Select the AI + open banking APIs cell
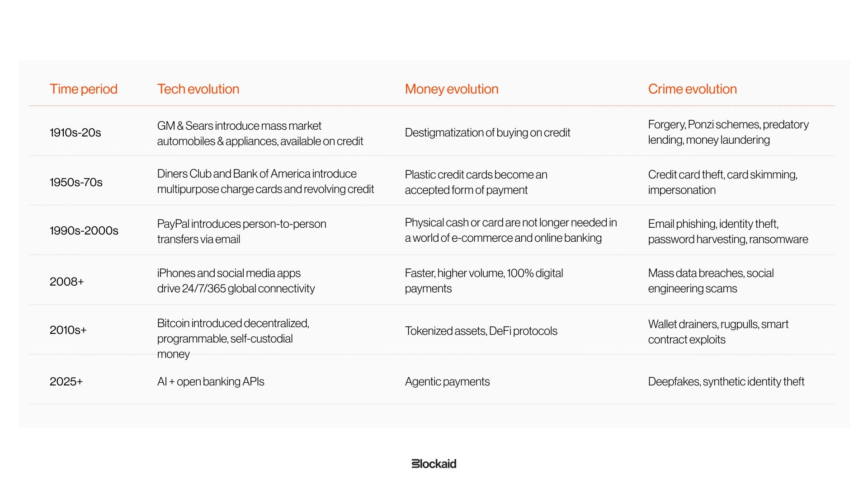This screenshot has width=868, height=488. pos(211,381)
